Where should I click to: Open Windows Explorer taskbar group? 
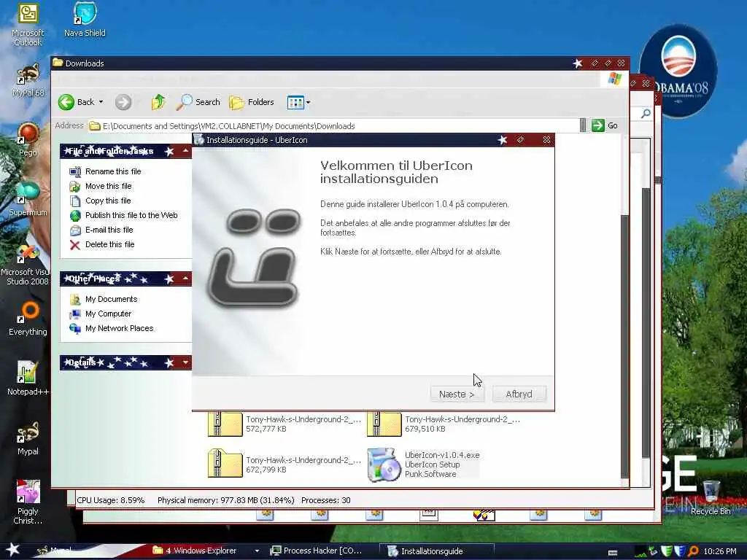200,551
